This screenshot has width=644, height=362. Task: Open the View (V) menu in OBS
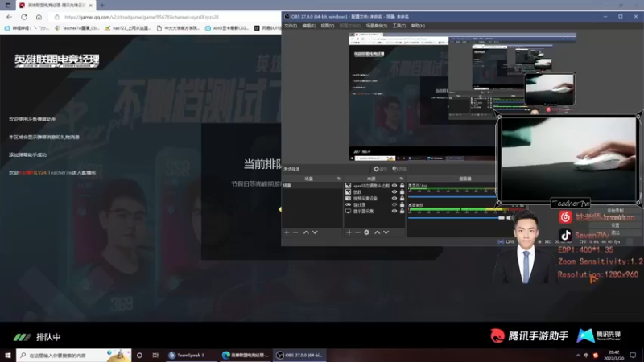pyautogui.click(x=328, y=26)
